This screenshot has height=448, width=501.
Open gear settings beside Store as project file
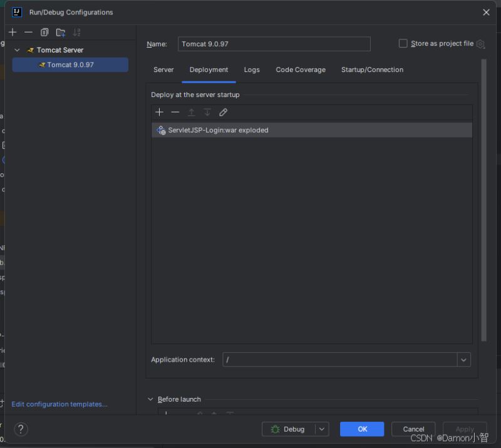coord(480,44)
